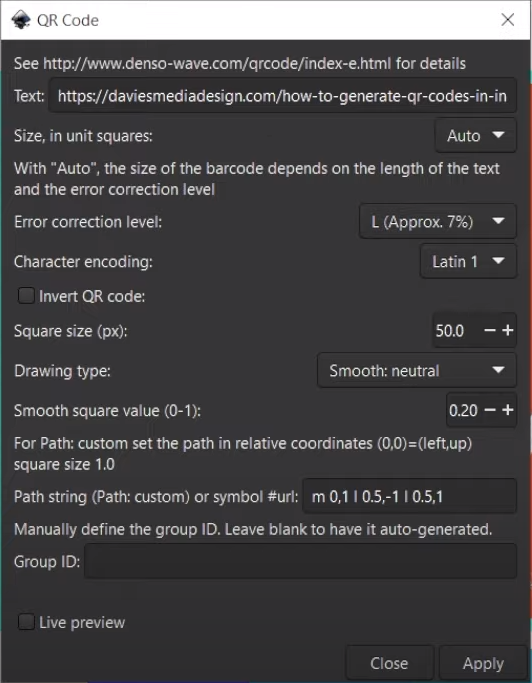The height and width of the screenshot is (683, 532).
Task: Close the QR Code dialog with X
Action: click(x=508, y=20)
